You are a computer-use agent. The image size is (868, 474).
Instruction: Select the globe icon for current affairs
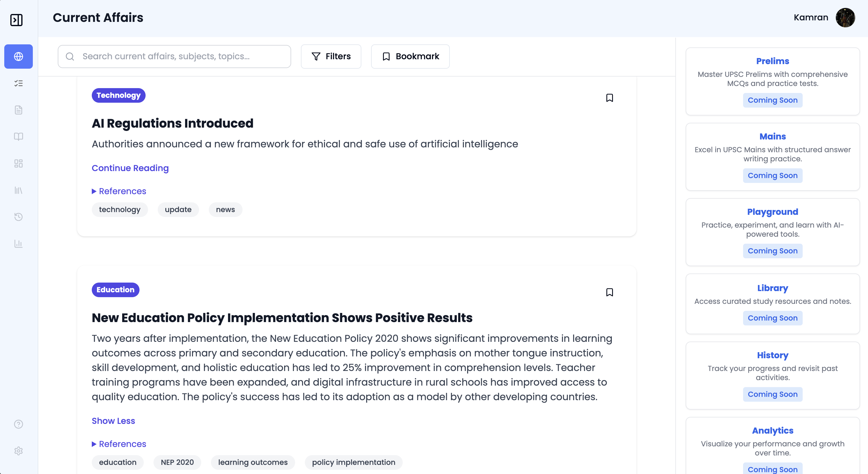[18, 56]
